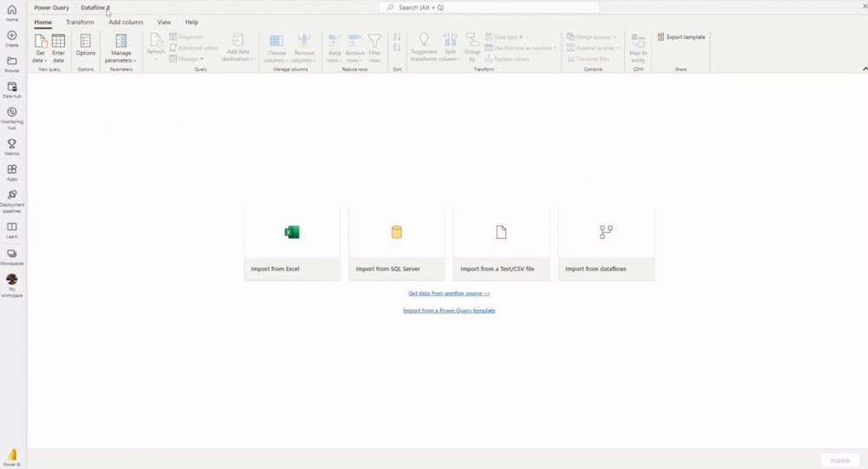Open Metrics in left sidebar
This screenshot has height=469, width=868.
click(x=11, y=148)
